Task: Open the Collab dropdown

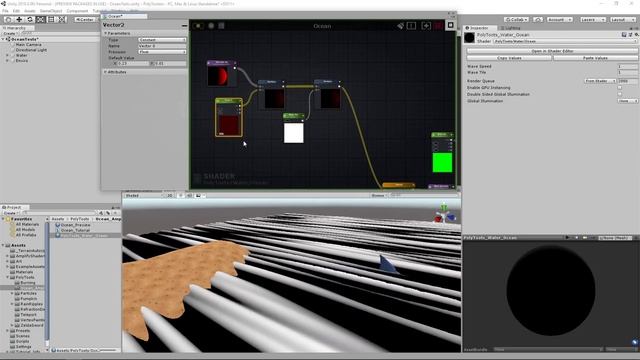Action: 516,19
